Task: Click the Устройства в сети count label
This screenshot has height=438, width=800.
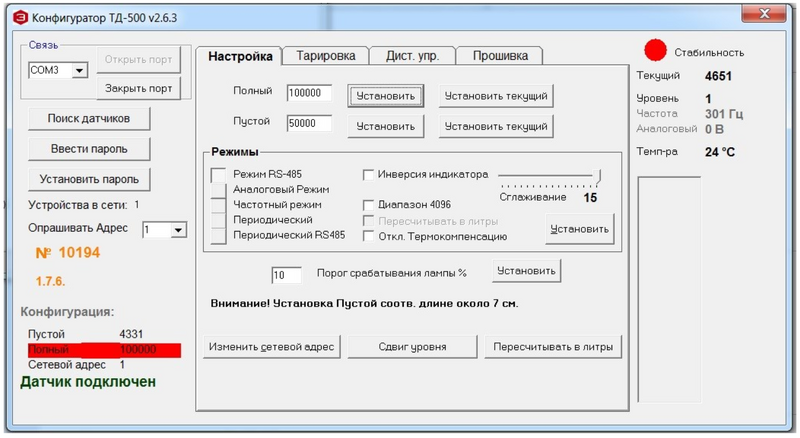Action: tap(84, 205)
